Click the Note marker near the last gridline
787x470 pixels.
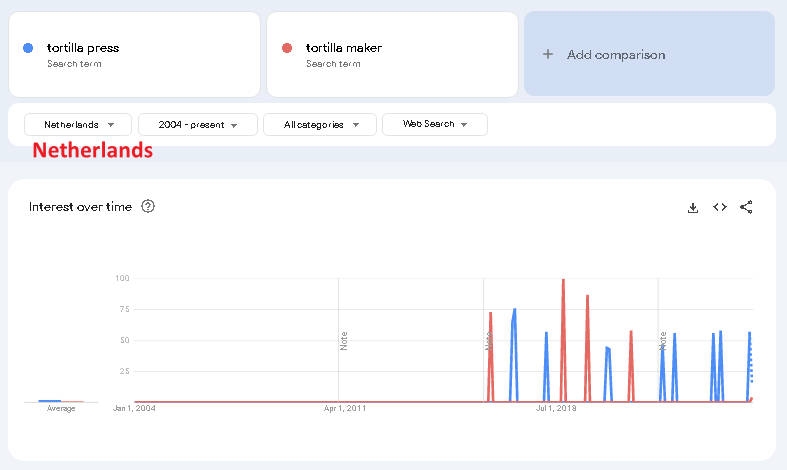pos(663,341)
